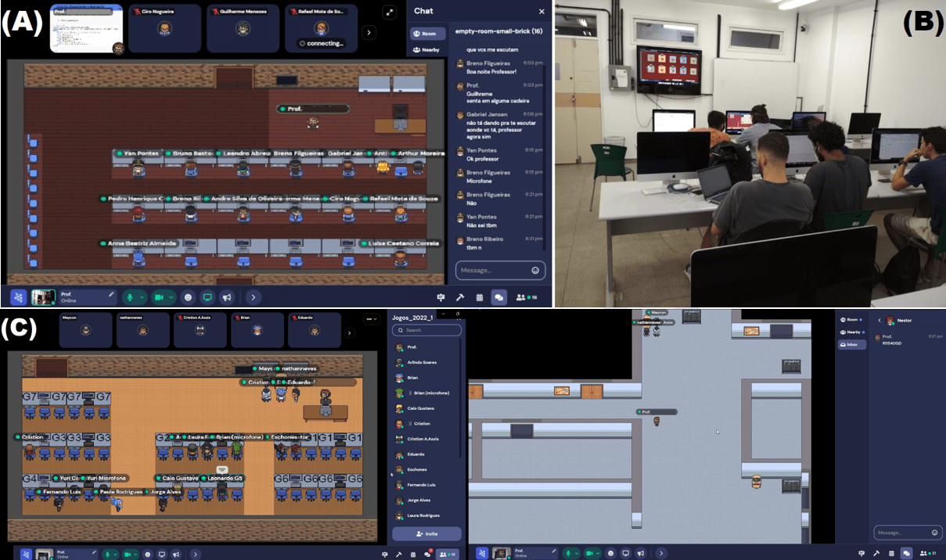
Task: Click the megaphone announce icon in panel A
Action: (227, 297)
